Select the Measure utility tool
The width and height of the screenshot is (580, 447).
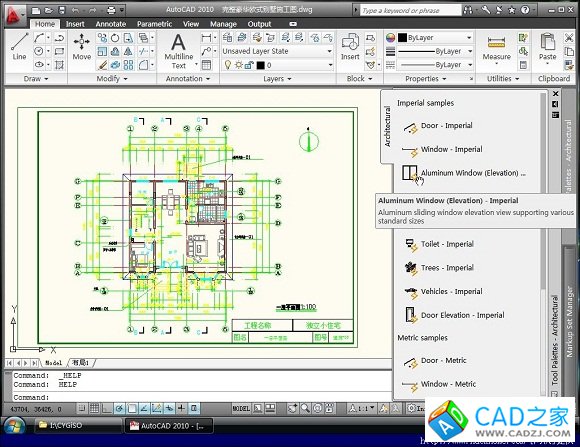pyautogui.click(x=496, y=48)
